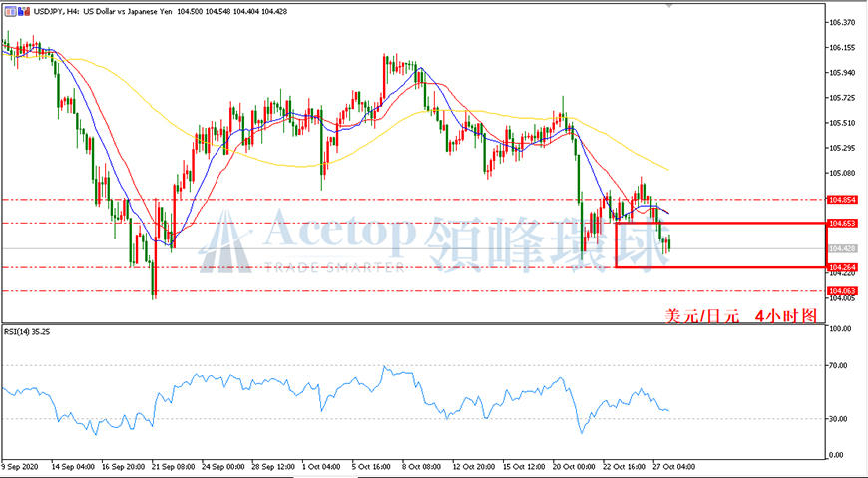Click the 104.063 price level label

coord(840,290)
